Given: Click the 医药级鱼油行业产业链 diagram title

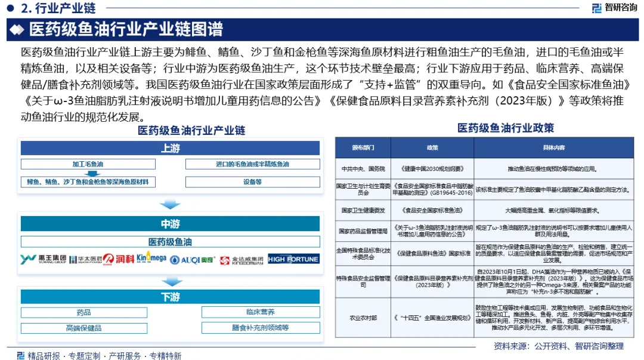Looking at the screenshot, I should (x=191, y=130).
